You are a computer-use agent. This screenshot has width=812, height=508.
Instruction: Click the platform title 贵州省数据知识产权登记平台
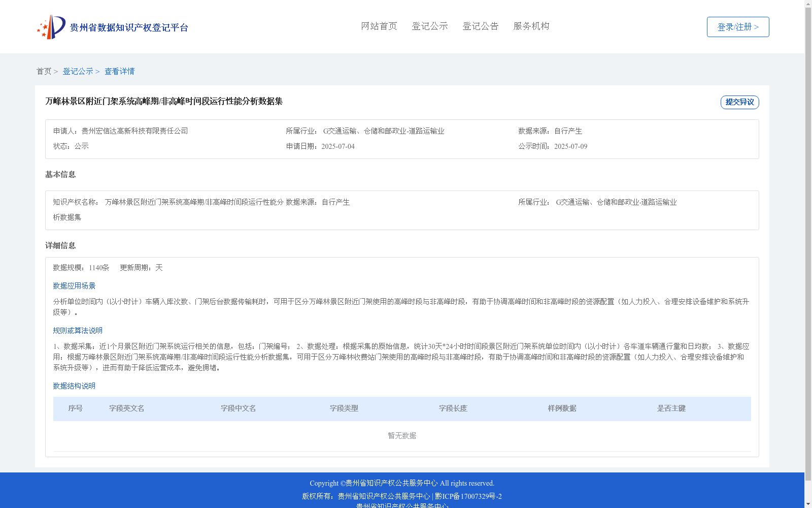[x=129, y=28]
